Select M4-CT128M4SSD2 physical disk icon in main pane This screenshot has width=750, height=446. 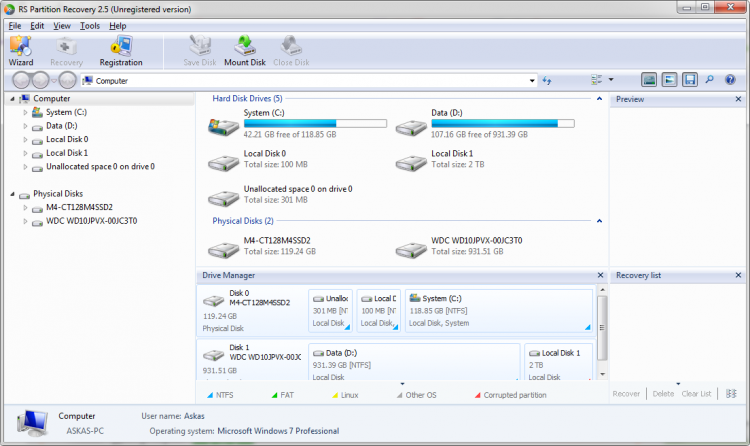click(x=223, y=250)
